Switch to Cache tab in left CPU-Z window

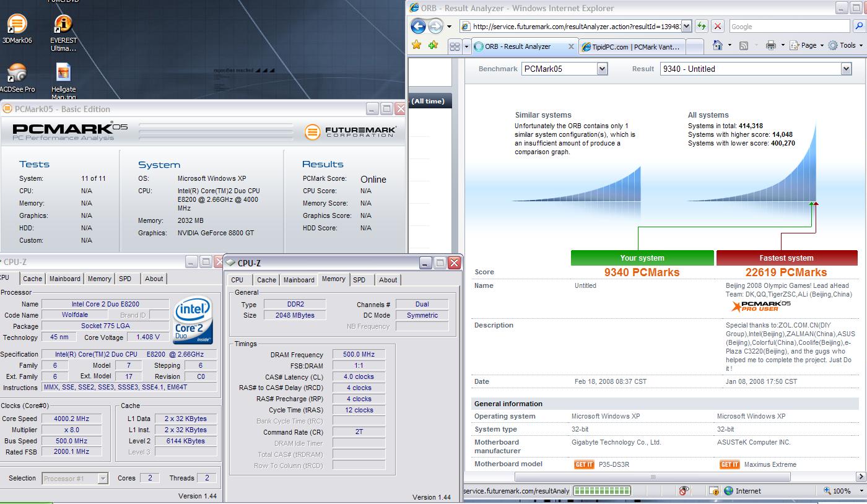coord(32,279)
